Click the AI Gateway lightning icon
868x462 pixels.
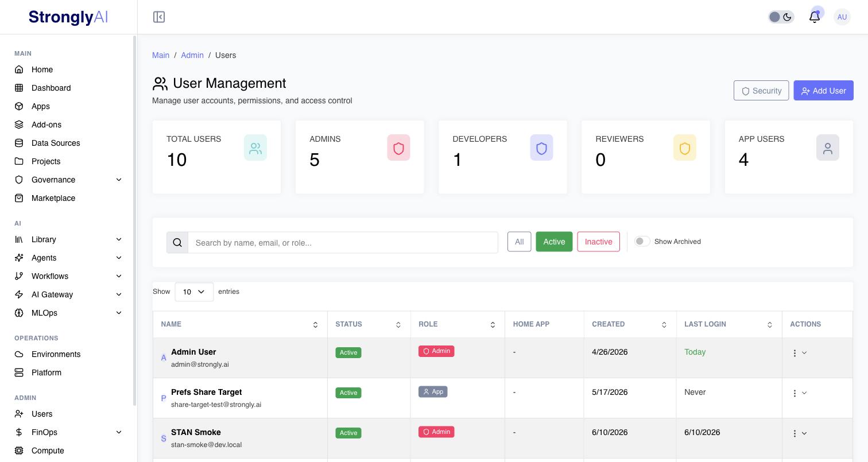pos(19,294)
